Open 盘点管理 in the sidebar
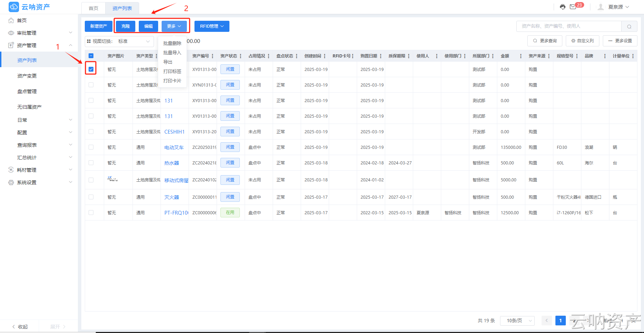The width and height of the screenshot is (644, 333). click(27, 91)
